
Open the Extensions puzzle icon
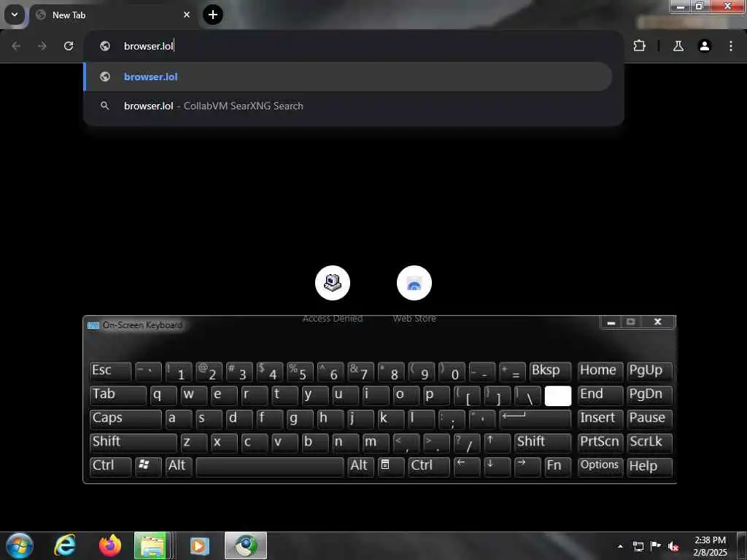pos(639,46)
